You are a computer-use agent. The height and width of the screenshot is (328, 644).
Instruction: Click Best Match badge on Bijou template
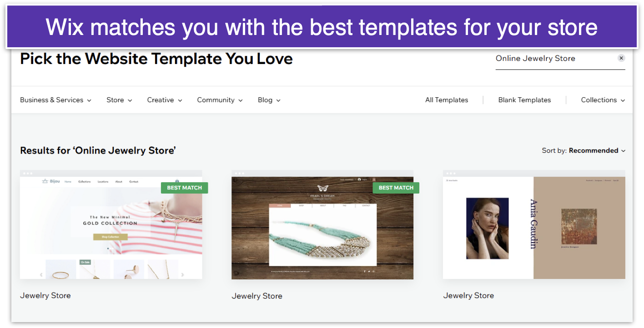point(184,188)
